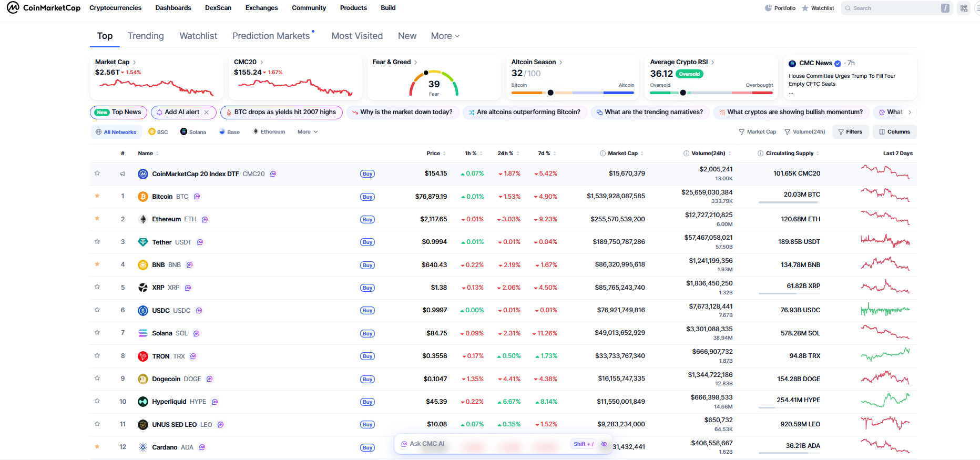Sort table by the 24h % column

[x=508, y=154]
